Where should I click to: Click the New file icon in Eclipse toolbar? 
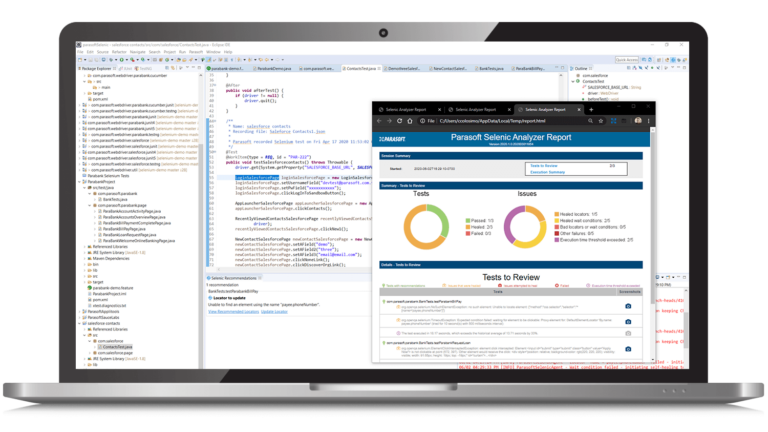80,60
